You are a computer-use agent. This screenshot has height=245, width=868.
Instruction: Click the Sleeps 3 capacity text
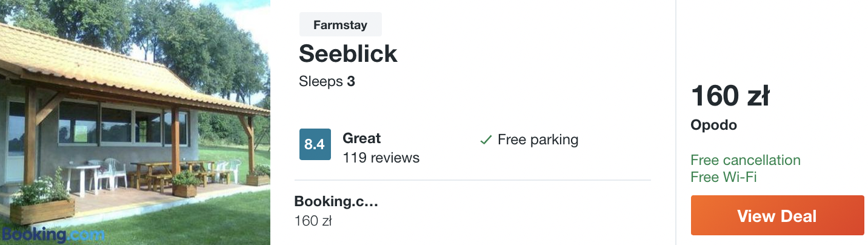[x=327, y=81]
